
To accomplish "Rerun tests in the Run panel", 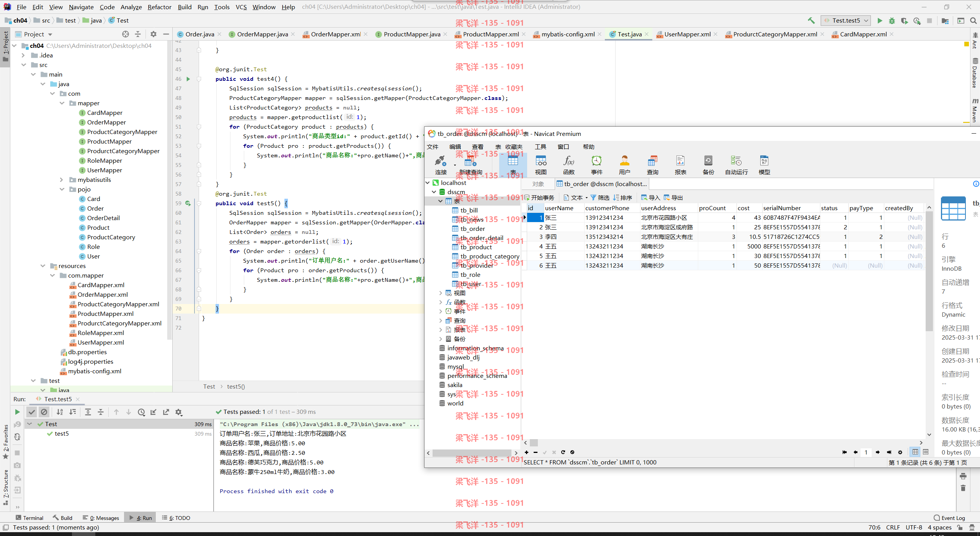I will 17,412.
